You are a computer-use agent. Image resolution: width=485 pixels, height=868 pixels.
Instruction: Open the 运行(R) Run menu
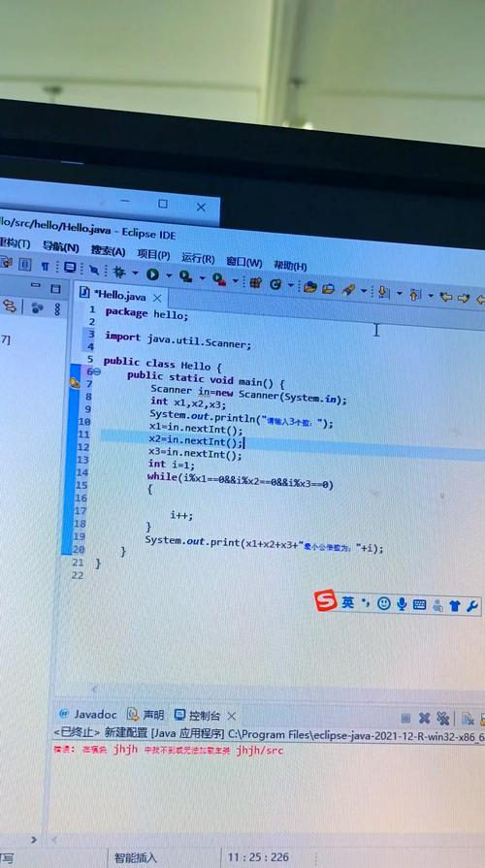click(x=198, y=258)
